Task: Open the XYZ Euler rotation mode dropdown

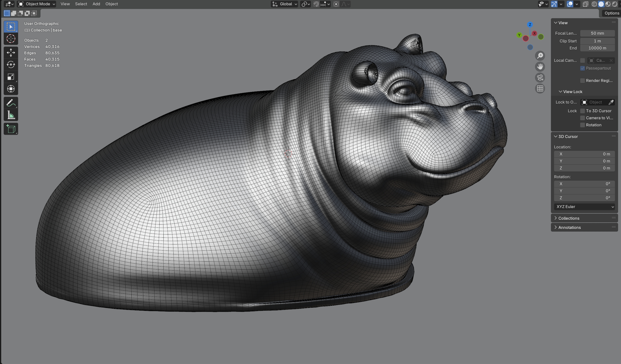Action: [x=584, y=207]
